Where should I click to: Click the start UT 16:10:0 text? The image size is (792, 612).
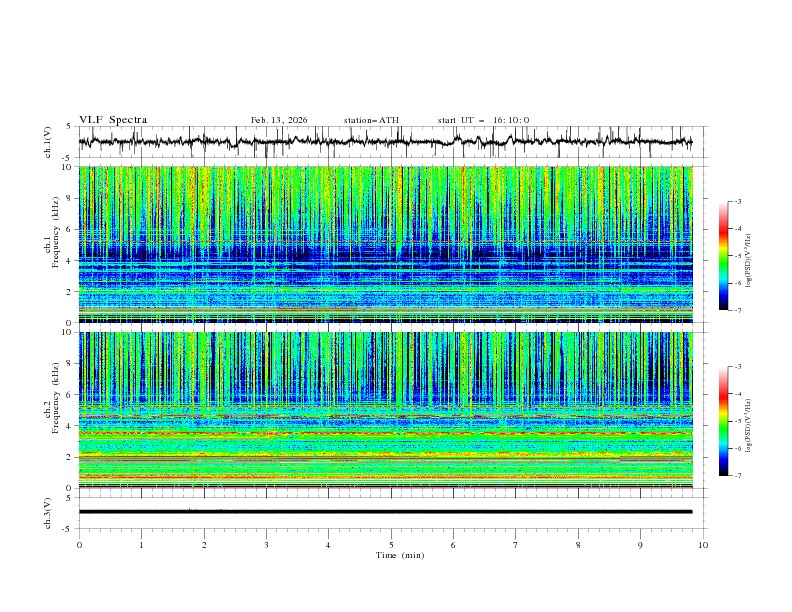pyautogui.click(x=483, y=120)
